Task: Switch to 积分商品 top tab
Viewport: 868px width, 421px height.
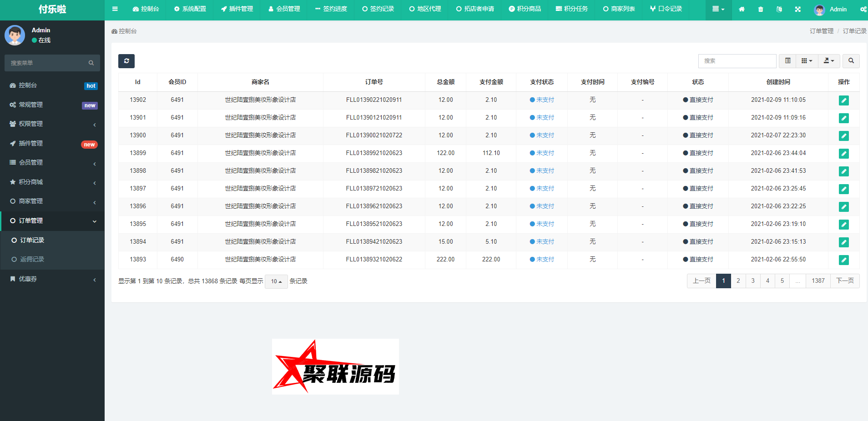Action: click(x=525, y=9)
